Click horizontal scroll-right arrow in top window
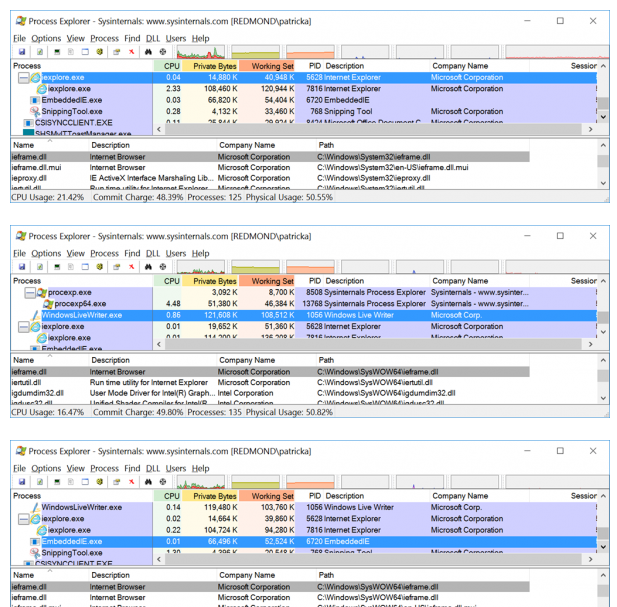Screen dimensions: 617x607 [591, 129]
